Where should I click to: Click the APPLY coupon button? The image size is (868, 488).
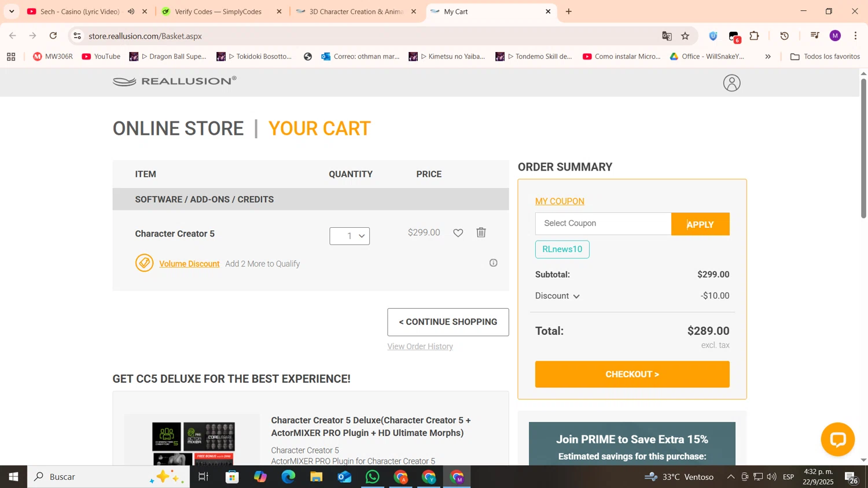point(700,224)
